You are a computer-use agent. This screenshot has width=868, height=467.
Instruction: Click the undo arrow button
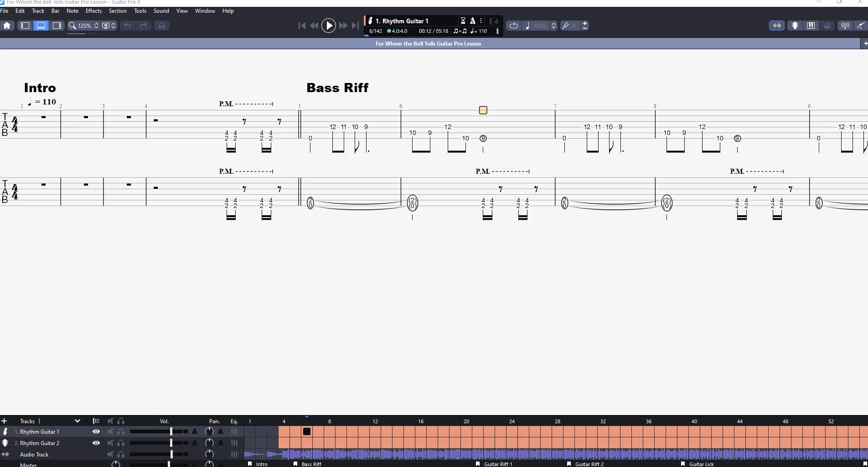coord(128,26)
